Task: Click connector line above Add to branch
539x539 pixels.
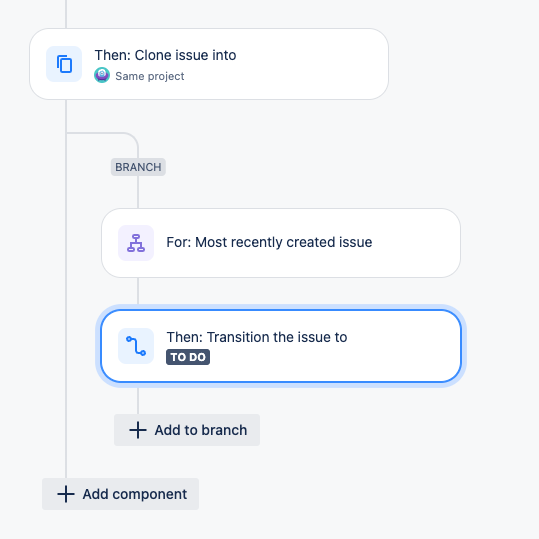Action: pyautogui.click(x=138, y=400)
